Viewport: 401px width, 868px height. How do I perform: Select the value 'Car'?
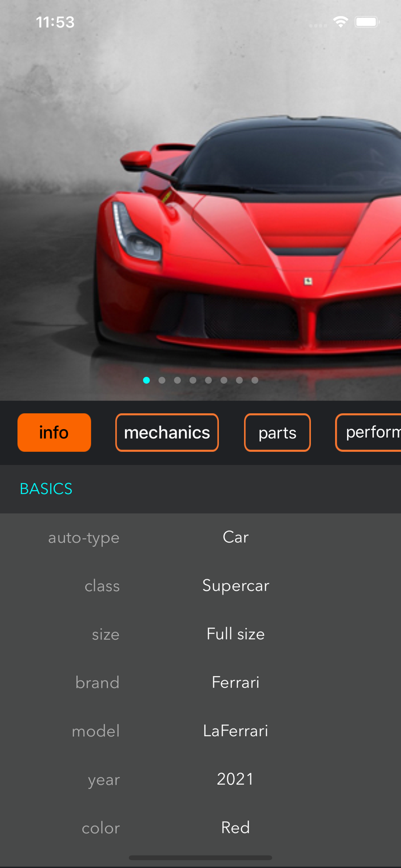pyautogui.click(x=236, y=537)
